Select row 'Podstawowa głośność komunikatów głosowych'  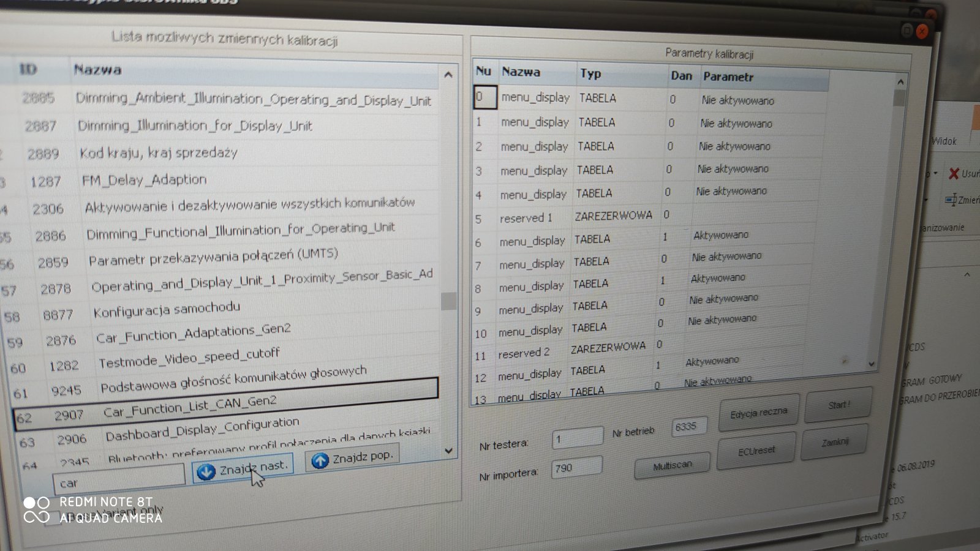233,380
